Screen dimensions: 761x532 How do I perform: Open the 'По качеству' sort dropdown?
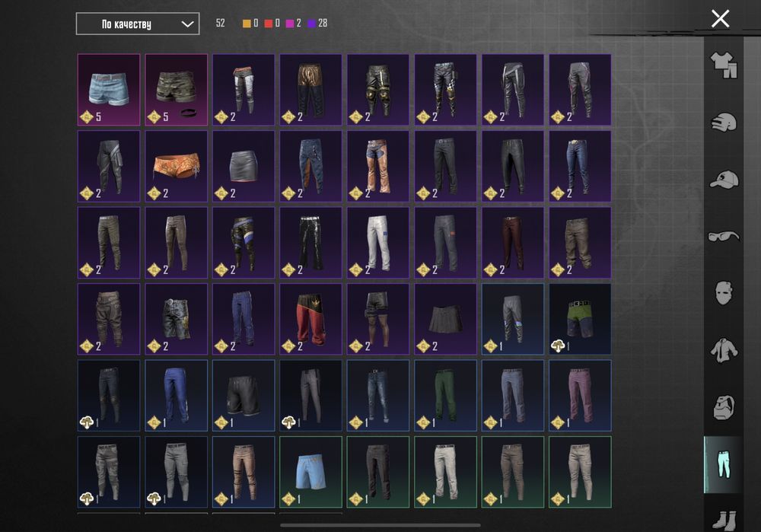click(x=137, y=24)
